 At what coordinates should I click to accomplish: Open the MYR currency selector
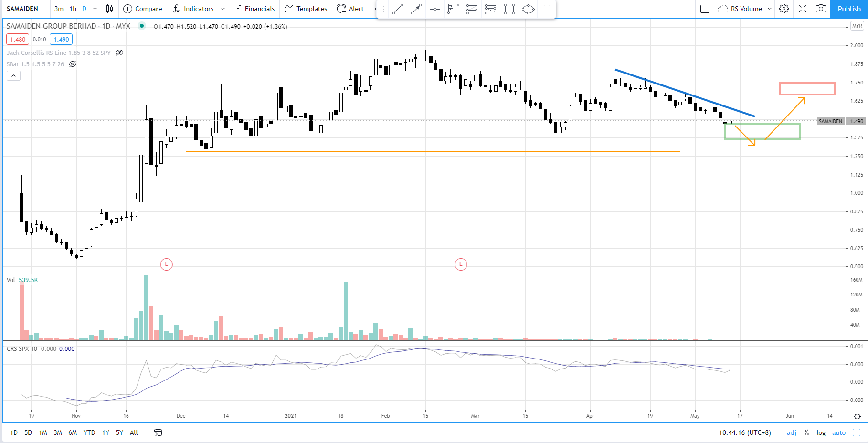point(857,26)
